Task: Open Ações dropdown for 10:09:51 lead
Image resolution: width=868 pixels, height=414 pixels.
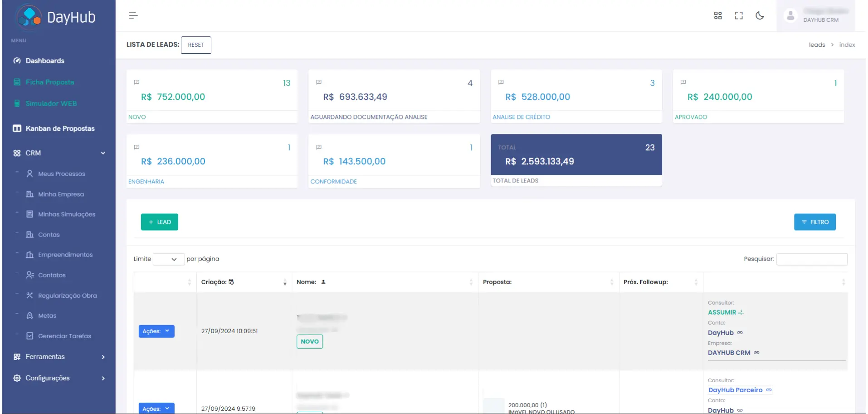Action: 156,331
